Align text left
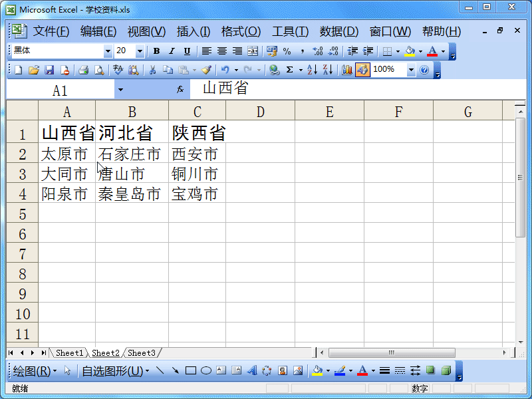 tap(207, 51)
